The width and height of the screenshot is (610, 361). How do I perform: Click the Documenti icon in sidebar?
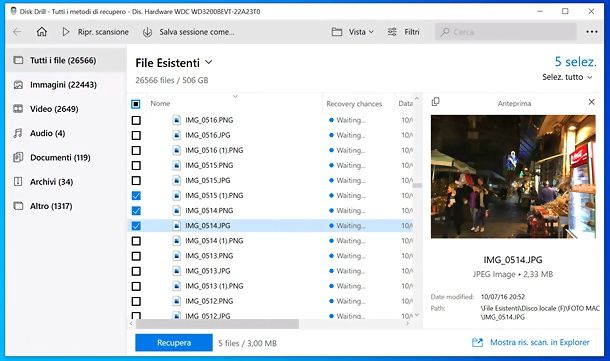[x=18, y=158]
